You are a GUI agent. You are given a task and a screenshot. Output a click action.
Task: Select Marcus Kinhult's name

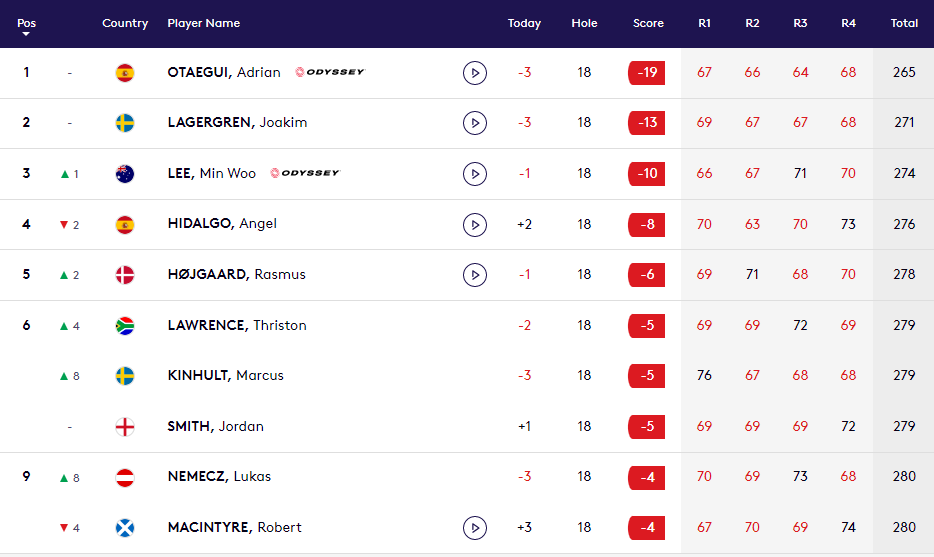(x=226, y=376)
